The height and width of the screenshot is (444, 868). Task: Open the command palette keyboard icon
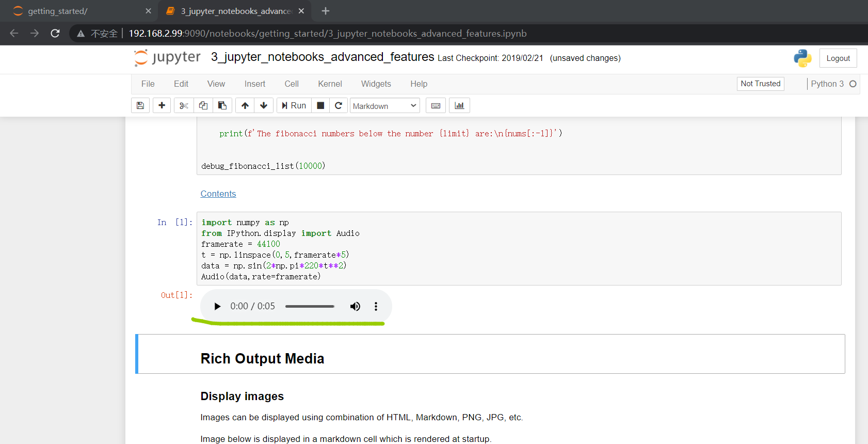coord(436,105)
